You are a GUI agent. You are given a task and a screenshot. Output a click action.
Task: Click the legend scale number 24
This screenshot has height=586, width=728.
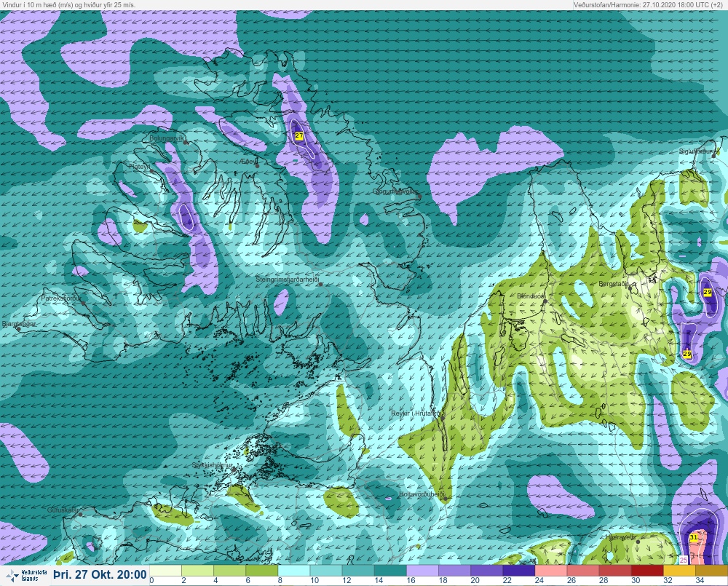point(539,580)
